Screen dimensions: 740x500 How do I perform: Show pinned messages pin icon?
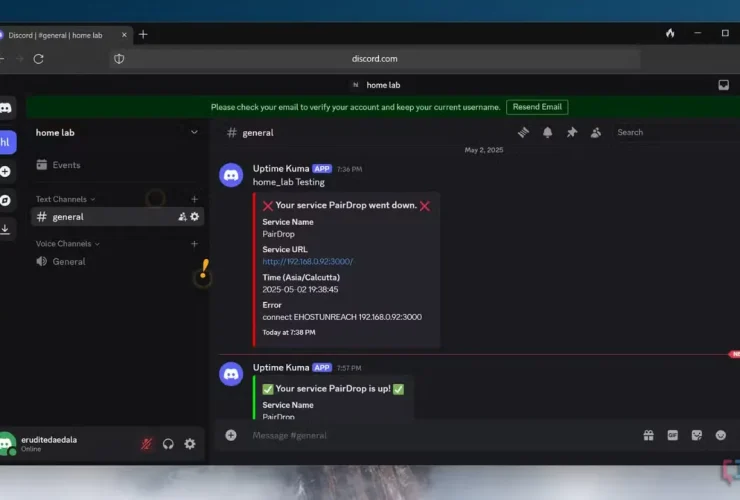click(x=572, y=133)
